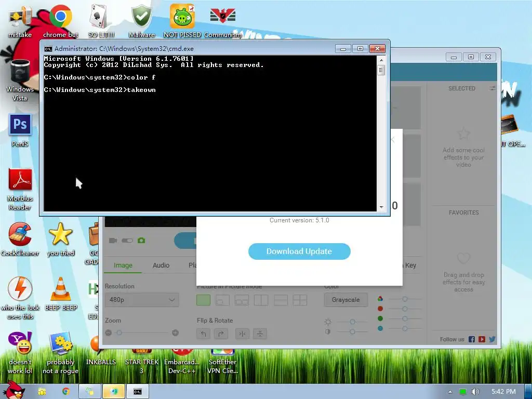Open the Facebook follow link
The image size is (532, 399).
pyautogui.click(x=472, y=339)
